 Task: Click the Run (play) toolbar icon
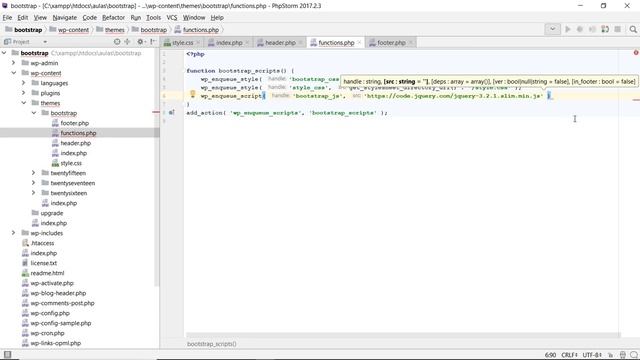tap(567, 29)
